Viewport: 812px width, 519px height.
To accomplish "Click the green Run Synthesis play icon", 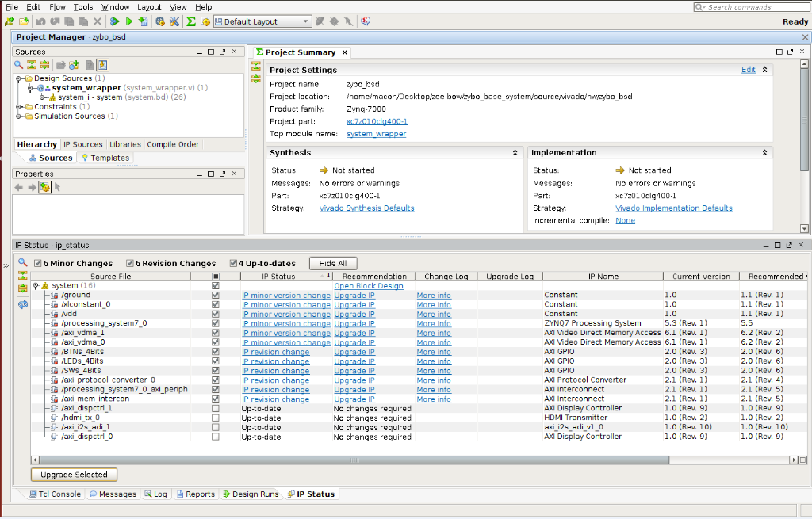I will click(x=129, y=21).
